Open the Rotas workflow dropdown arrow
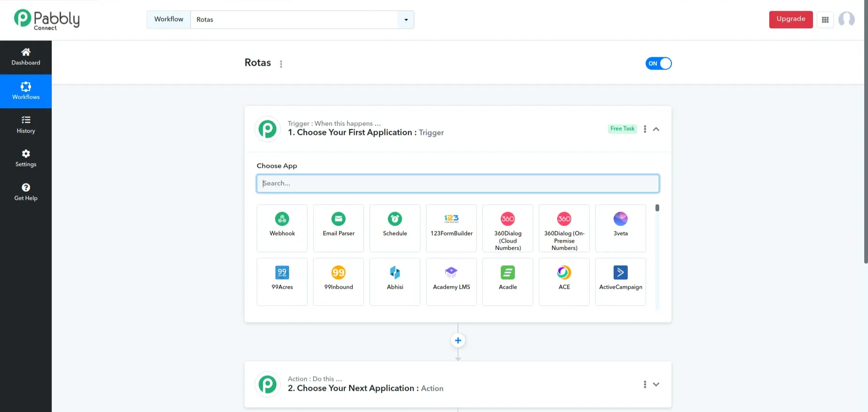868x412 pixels. tap(406, 20)
